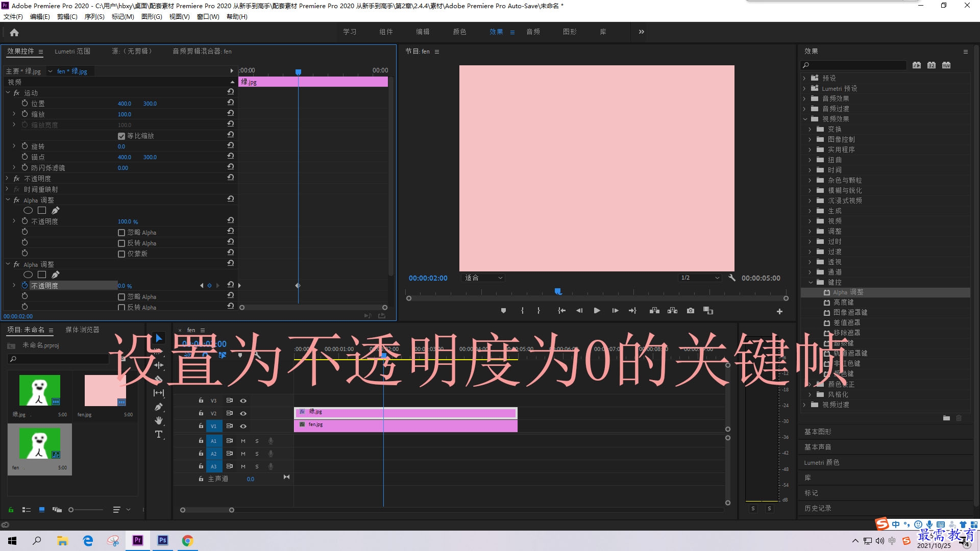980x551 pixels.
Task: Enable 仅蒙版 checkbox
Action: click(121, 254)
